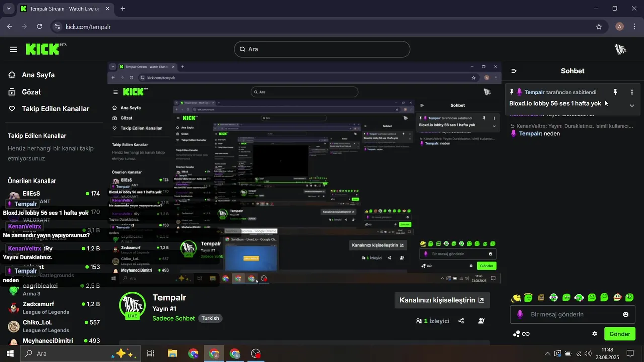Click Tempalr username in chat message

[531, 134]
